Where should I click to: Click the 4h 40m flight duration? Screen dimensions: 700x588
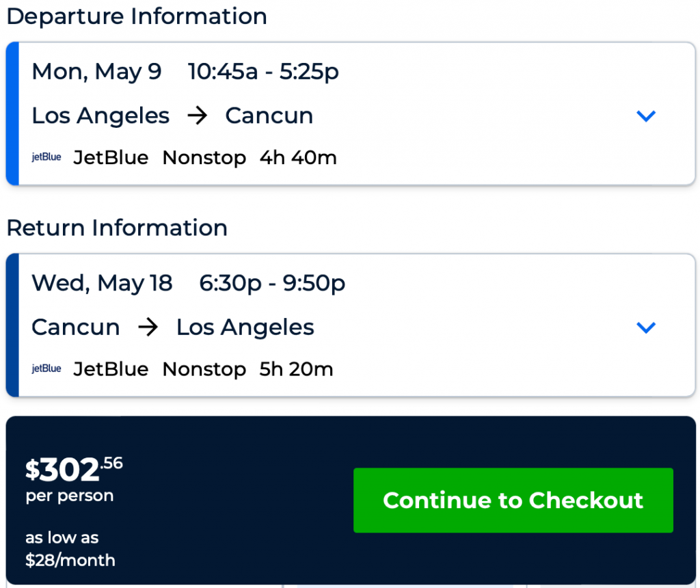pyautogui.click(x=298, y=158)
